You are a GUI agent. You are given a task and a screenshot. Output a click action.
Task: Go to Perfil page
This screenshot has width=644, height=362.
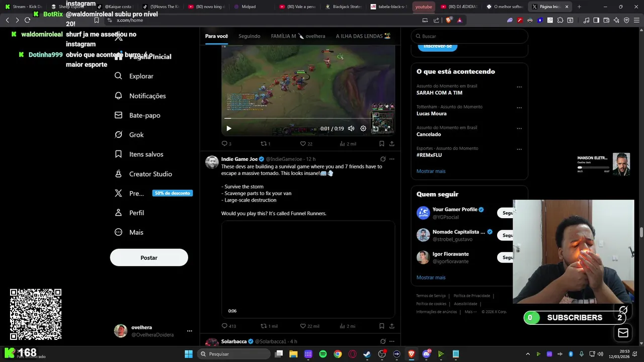pyautogui.click(x=129, y=213)
